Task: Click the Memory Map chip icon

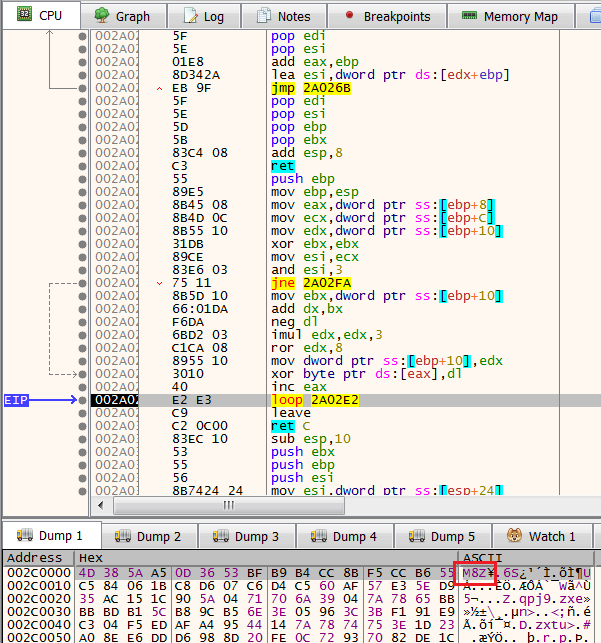Action: 469,16
